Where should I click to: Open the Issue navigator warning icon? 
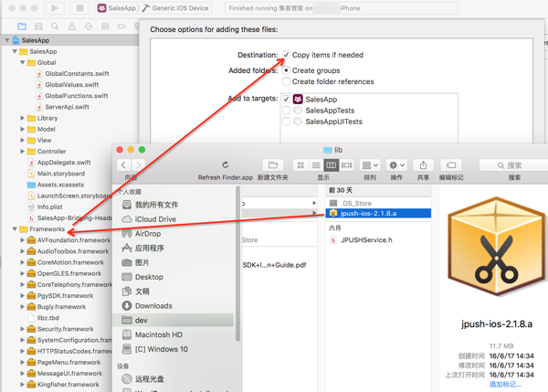(x=71, y=26)
